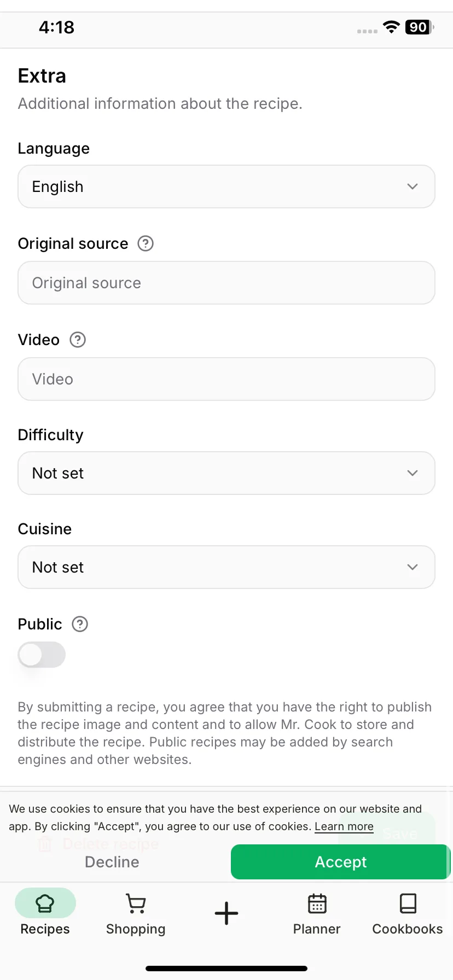This screenshot has height=980, width=453.
Task: Show help for Public option
Action: tap(80, 624)
